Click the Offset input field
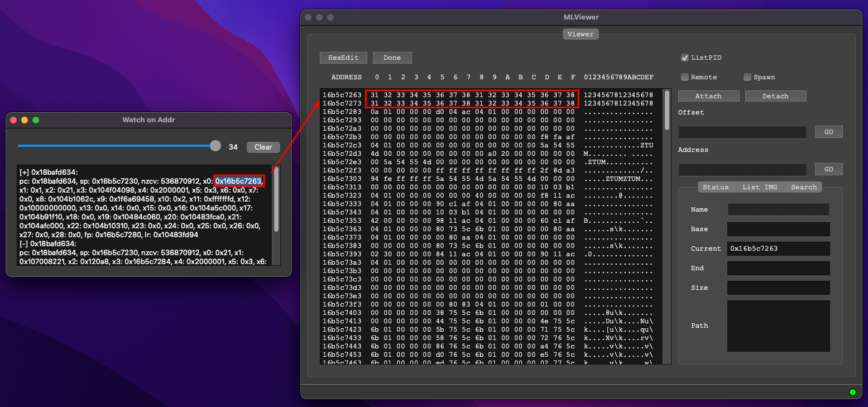Viewport: 868px width, 407px height. 742,132
